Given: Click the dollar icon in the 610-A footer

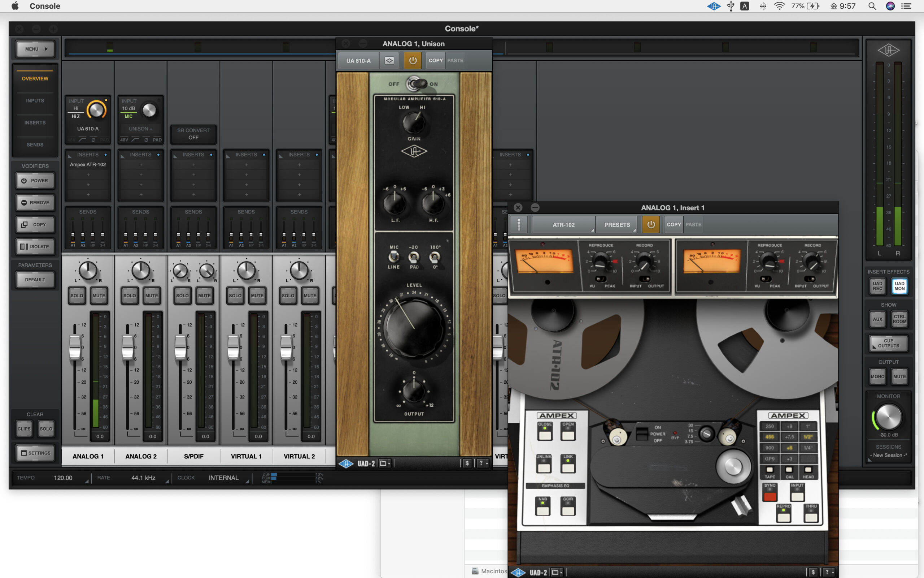Looking at the screenshot, I should (467, 464).
